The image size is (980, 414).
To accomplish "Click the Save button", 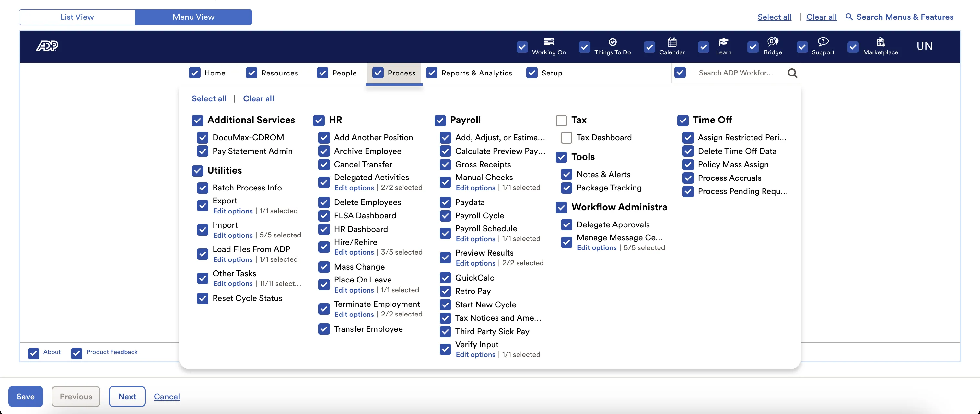I will [26, 397].
